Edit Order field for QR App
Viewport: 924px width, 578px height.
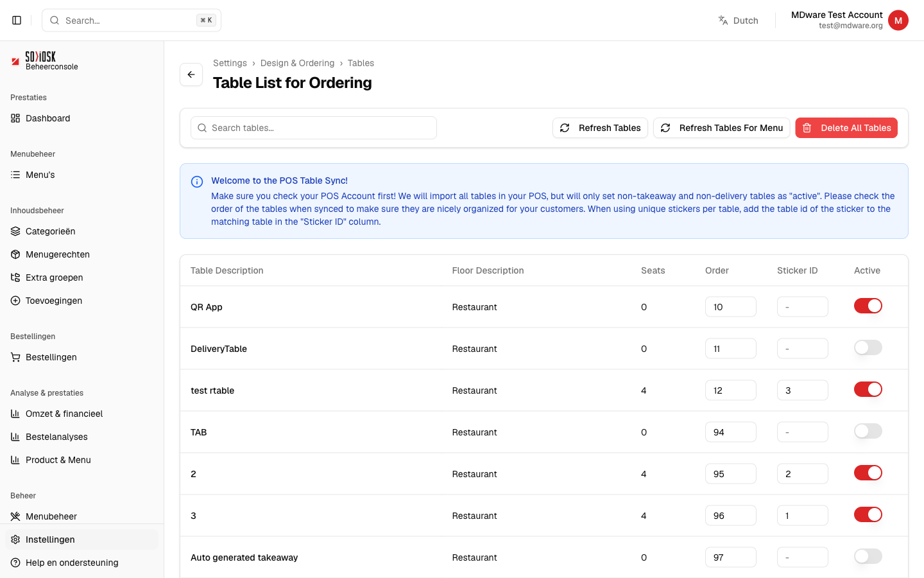coord(731,307)
